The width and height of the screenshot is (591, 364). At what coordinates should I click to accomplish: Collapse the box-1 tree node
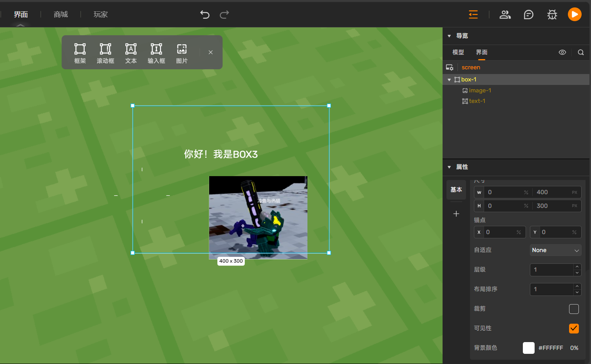(x=449, y=79)
